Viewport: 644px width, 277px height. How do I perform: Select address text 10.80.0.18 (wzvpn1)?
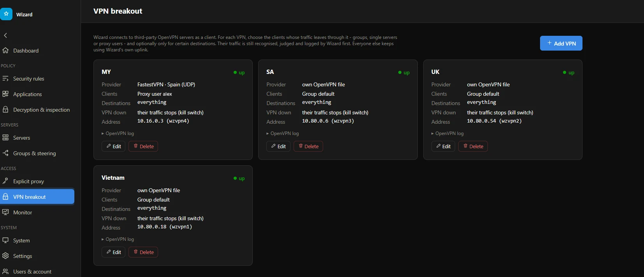[164, 227]
